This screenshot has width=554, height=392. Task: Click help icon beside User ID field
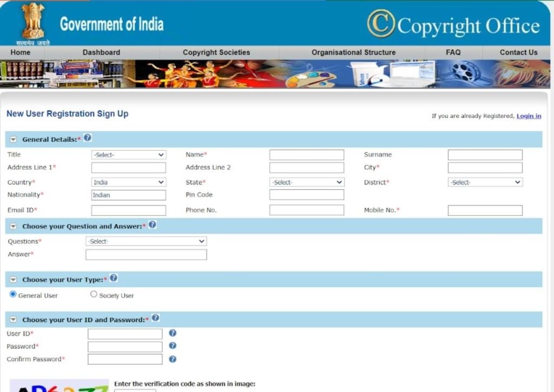point(173,333)
